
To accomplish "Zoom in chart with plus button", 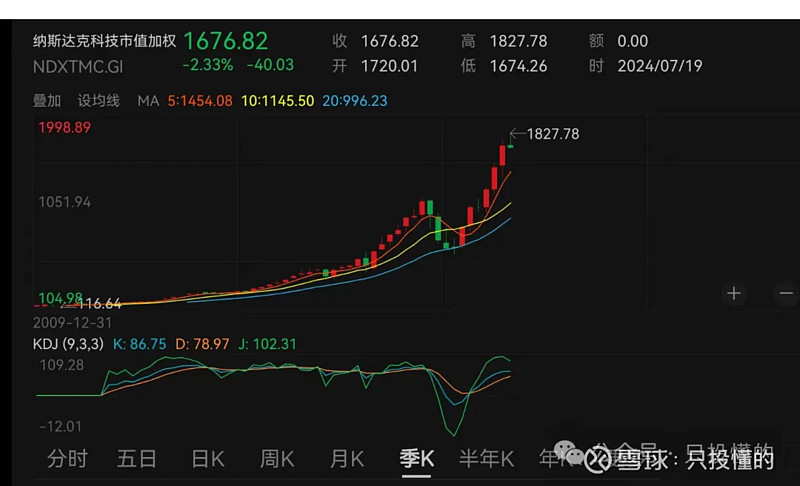I will (734, 293).
